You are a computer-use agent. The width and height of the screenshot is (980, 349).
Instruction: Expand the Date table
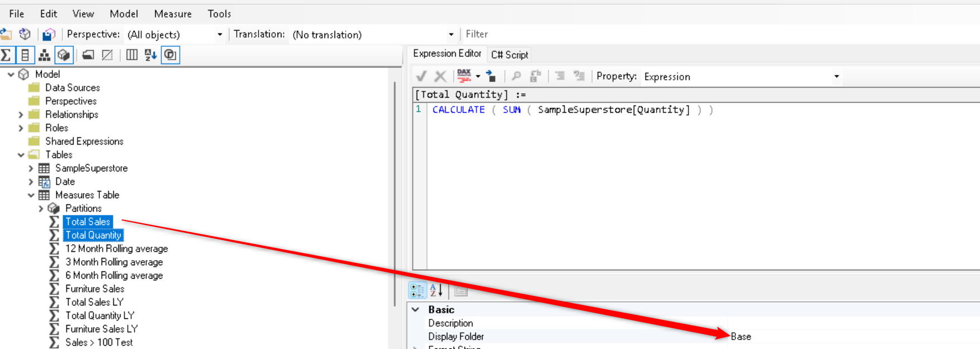[31, 181]
